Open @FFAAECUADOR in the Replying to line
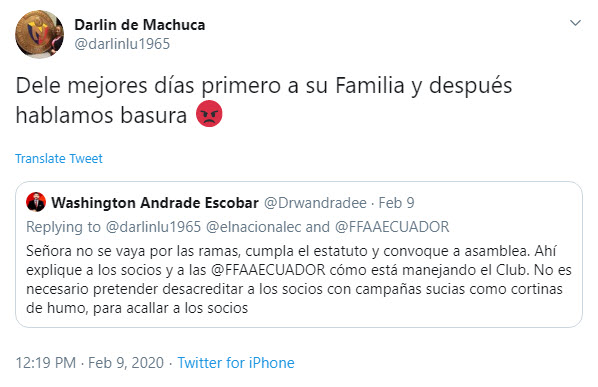Screen dimensions: 598x387 pos(392,227)
